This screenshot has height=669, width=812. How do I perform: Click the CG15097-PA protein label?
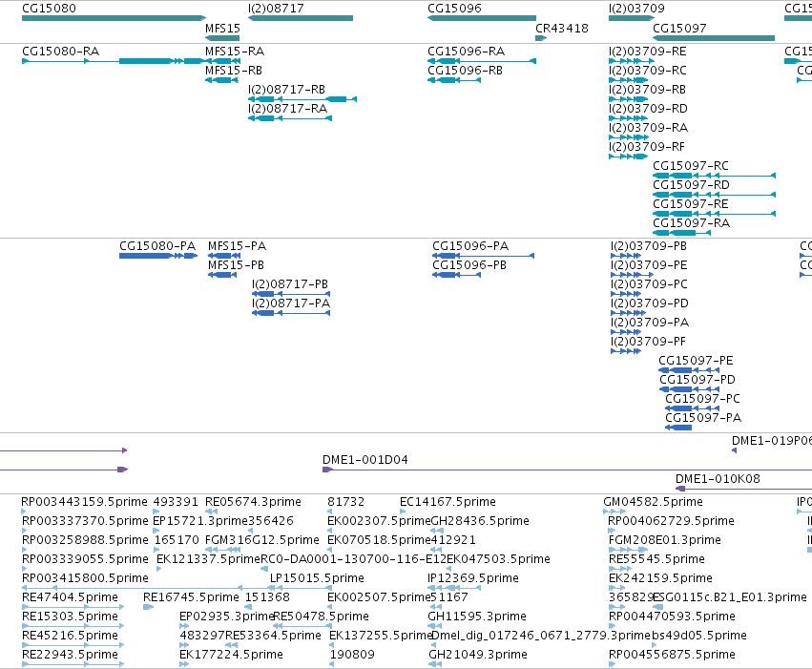pos(703,418)
